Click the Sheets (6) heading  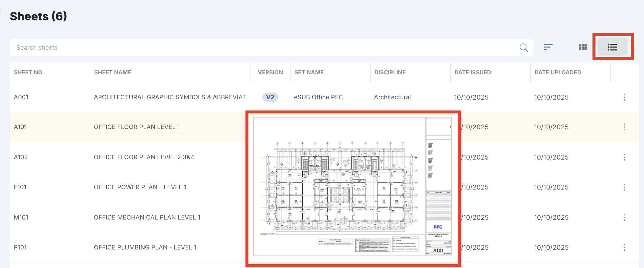[38, 16]
